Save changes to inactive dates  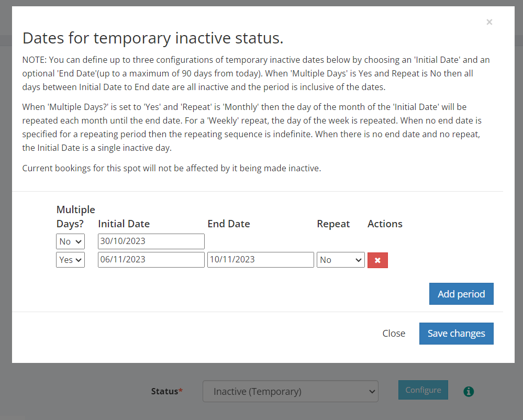[x=456, y=333]
